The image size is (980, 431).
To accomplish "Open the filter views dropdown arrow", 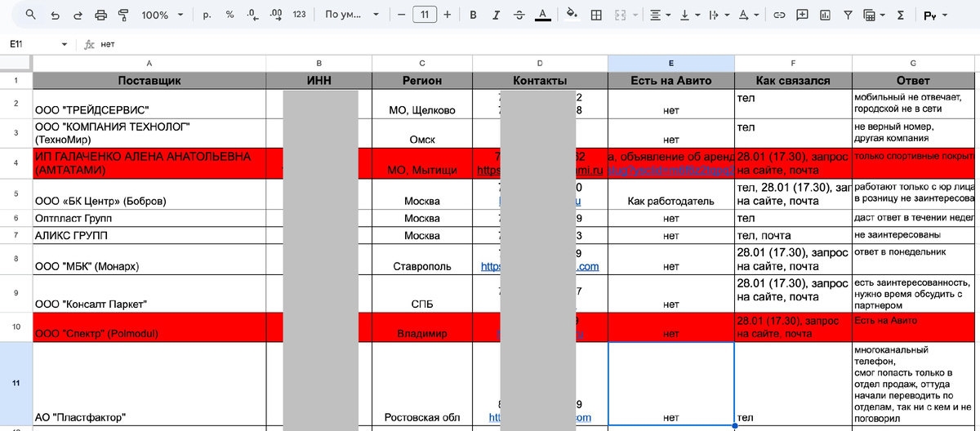I will (882, 15).
